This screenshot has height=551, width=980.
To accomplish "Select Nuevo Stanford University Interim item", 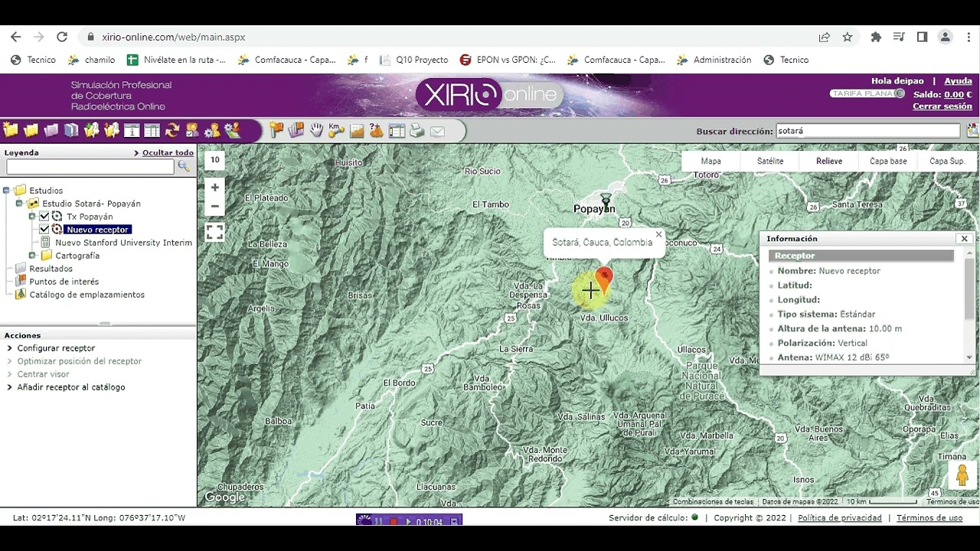I will click(123, 243).
